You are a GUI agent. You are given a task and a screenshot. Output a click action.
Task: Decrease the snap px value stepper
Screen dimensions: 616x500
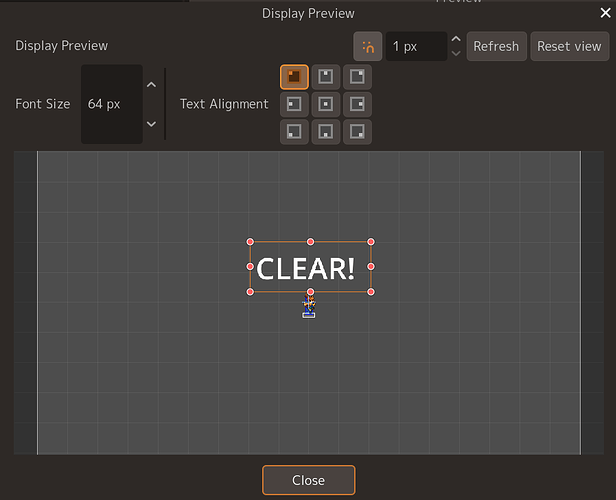click(456, 53)
